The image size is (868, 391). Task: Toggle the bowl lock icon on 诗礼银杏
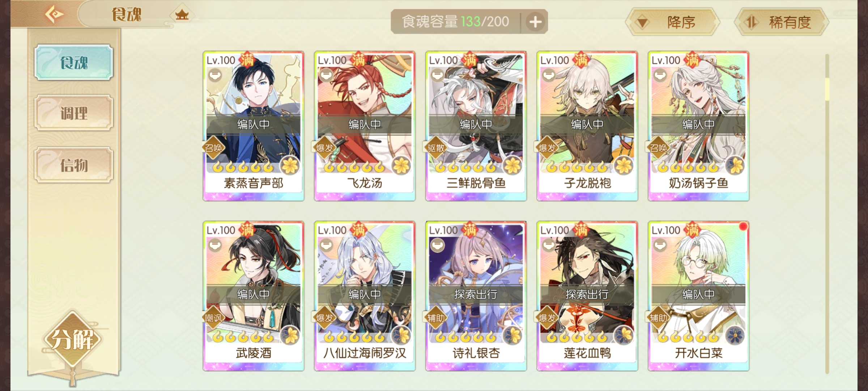pos(437,245)
